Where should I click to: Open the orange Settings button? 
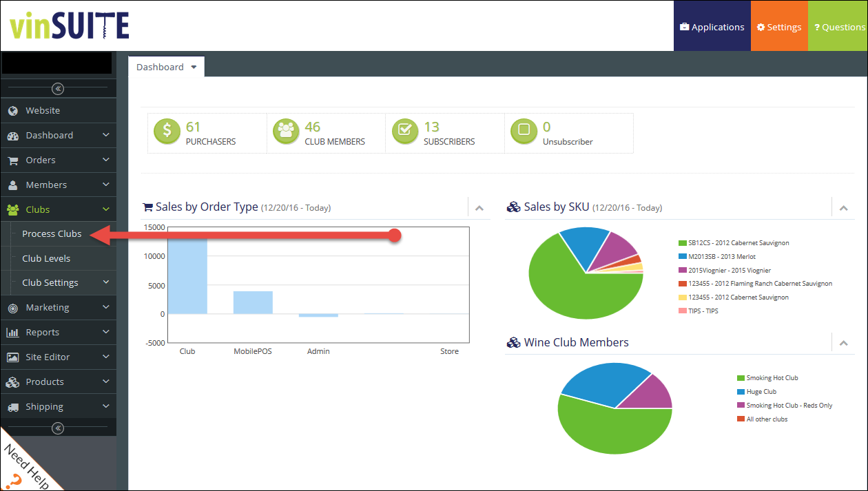(778, 28)
